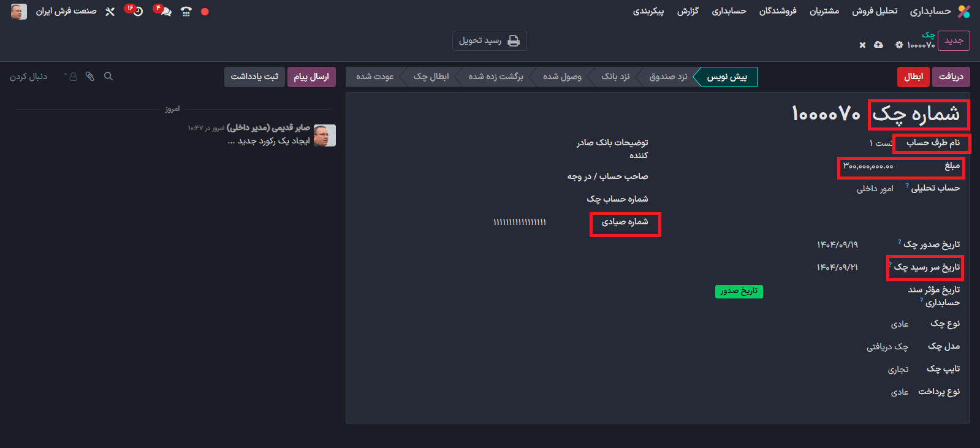980x448 pixels.
Task: Click the paperclip attachments icon in chatter
Action: 90,77
